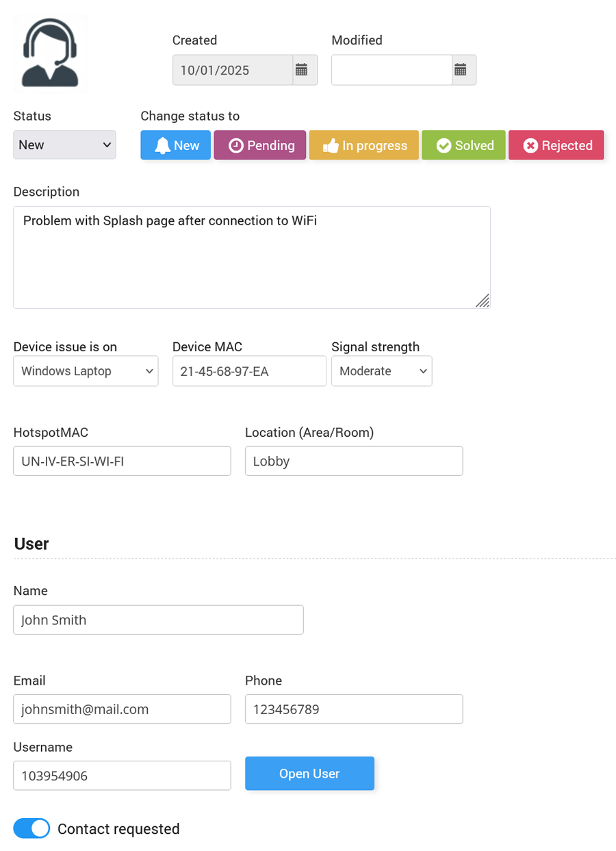The width and height of the screenshot is (616, 851).
Task: Mark the ticket as In progress
Action: click(x=363, y=145)
